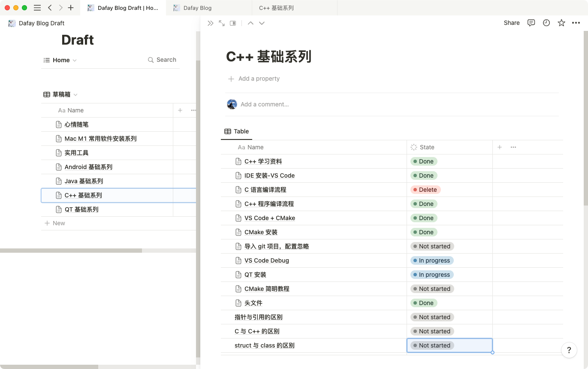Screen dimensions: 588x369
Task: Open the C 与 C++ 的区别 entry
Action: (x=257, y=331)
